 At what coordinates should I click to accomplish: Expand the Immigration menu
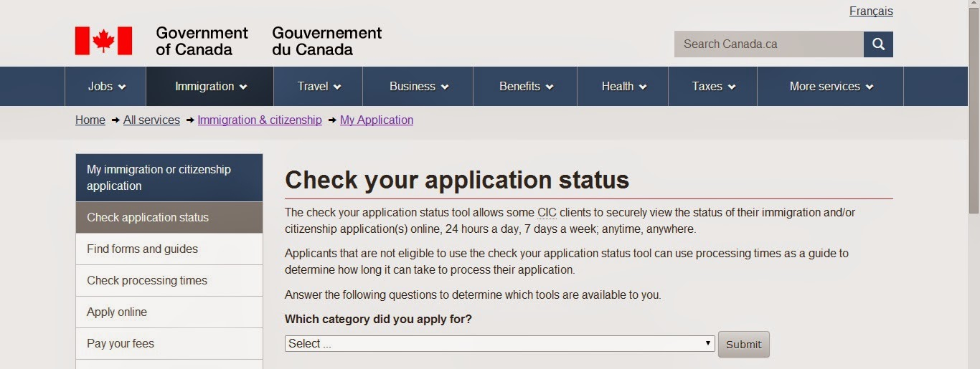(x=210, y=87)
